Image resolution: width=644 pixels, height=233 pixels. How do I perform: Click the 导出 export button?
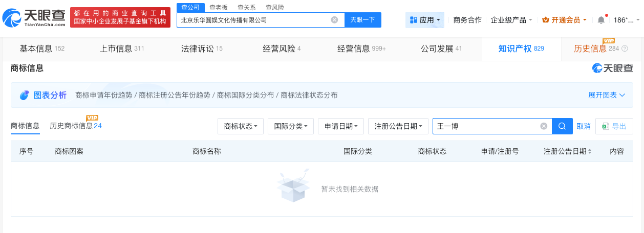pyautogui.click(x=614, y=126)
